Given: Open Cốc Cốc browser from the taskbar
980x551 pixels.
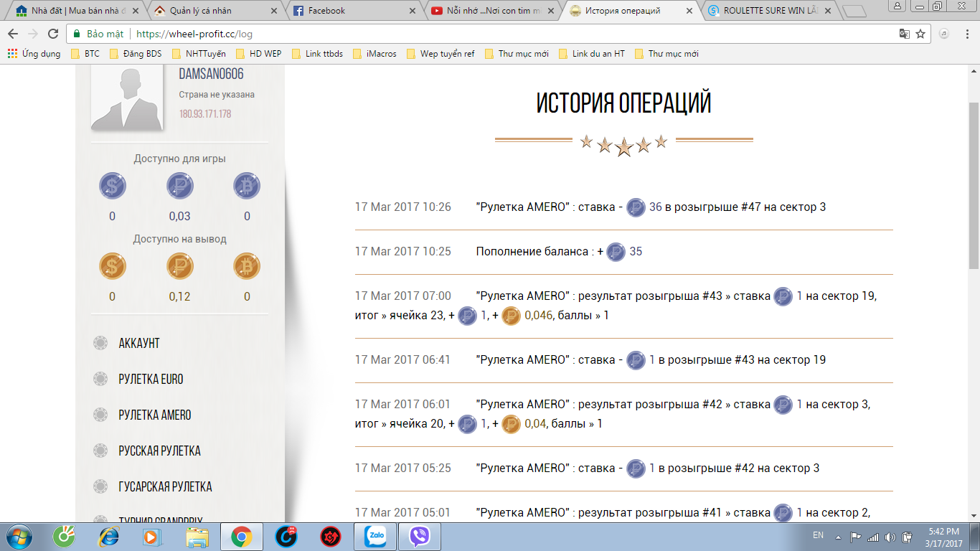Looking at the screenshot, I should pos(64,537).
